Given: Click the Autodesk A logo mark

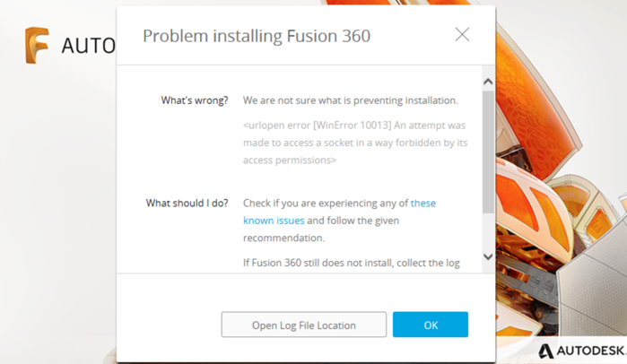Looking at the screenshot, I should [545, 351].
